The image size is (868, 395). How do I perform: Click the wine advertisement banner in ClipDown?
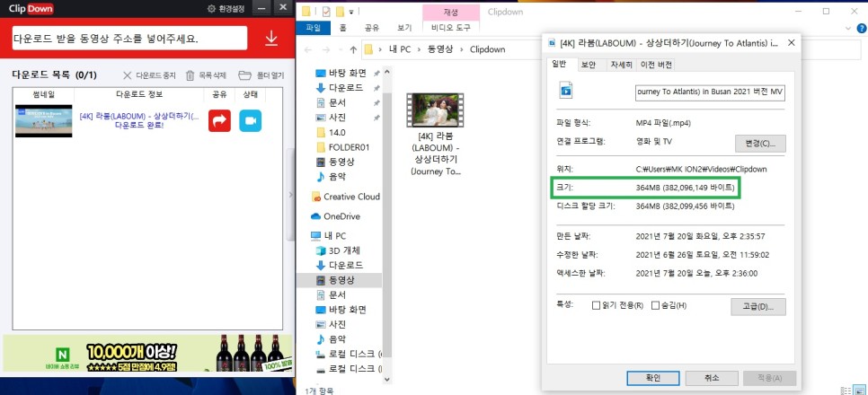[147, 353]
